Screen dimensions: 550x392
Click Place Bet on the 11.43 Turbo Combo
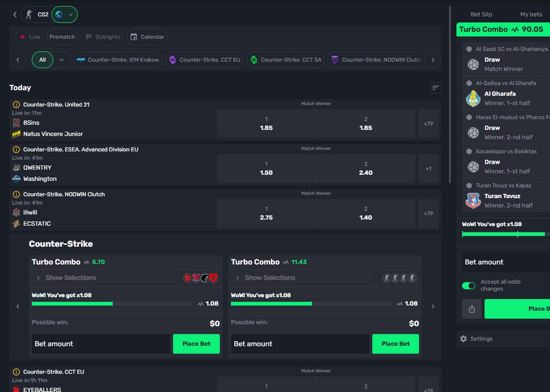[x=395, y=343]
